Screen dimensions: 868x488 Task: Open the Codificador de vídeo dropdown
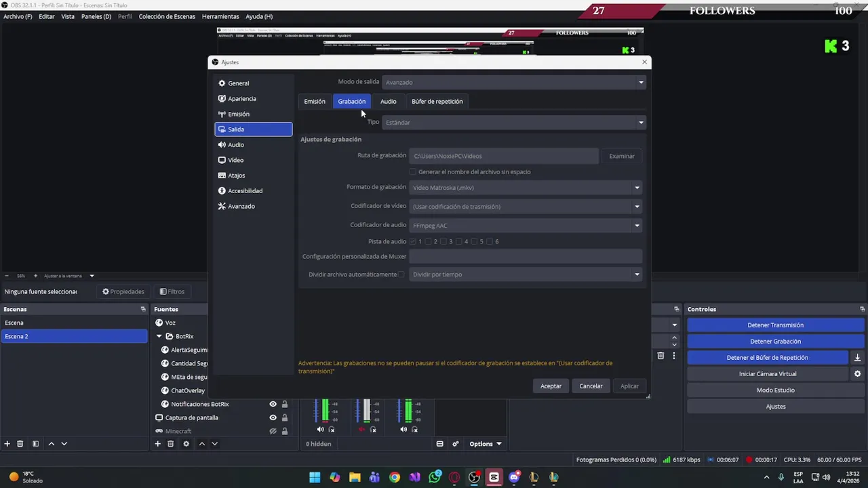click(526, 207)
